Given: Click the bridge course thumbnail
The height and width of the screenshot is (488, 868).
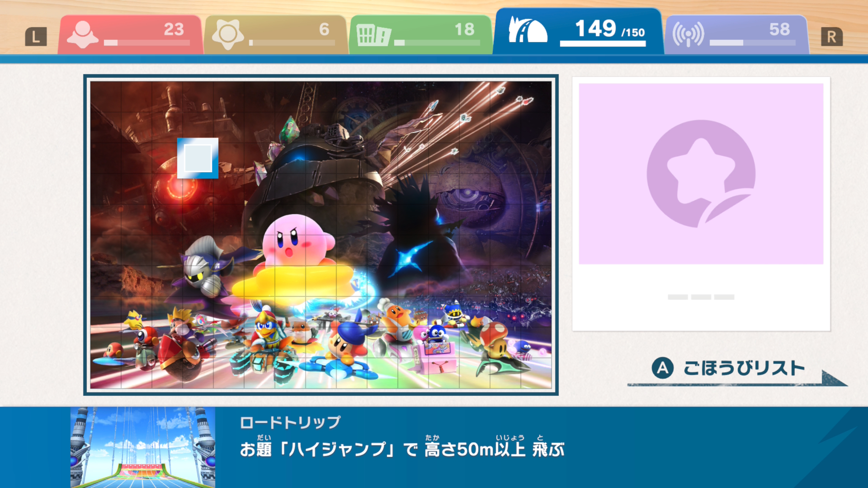Looking at the screenshot, I should pos(143,447).
